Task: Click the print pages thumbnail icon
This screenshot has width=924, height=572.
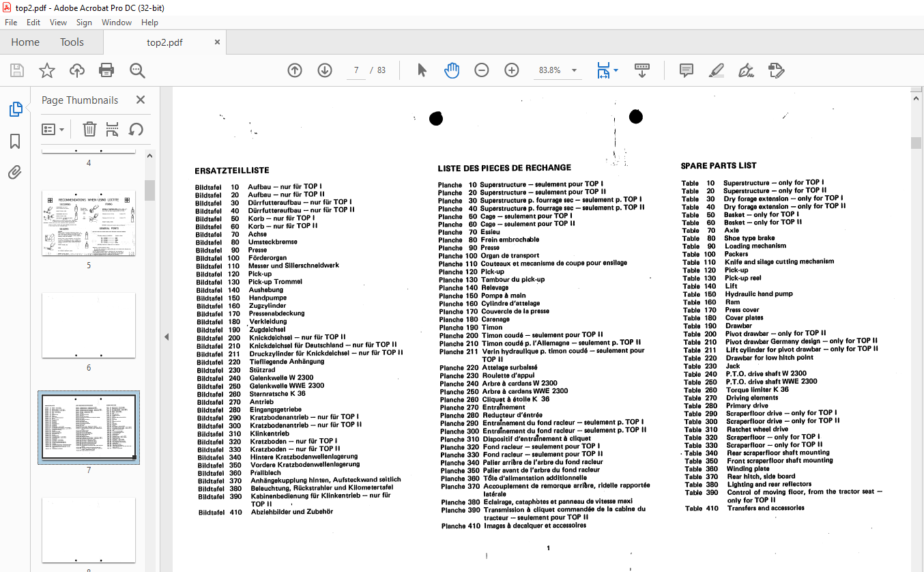Action: tap(113, 129)
